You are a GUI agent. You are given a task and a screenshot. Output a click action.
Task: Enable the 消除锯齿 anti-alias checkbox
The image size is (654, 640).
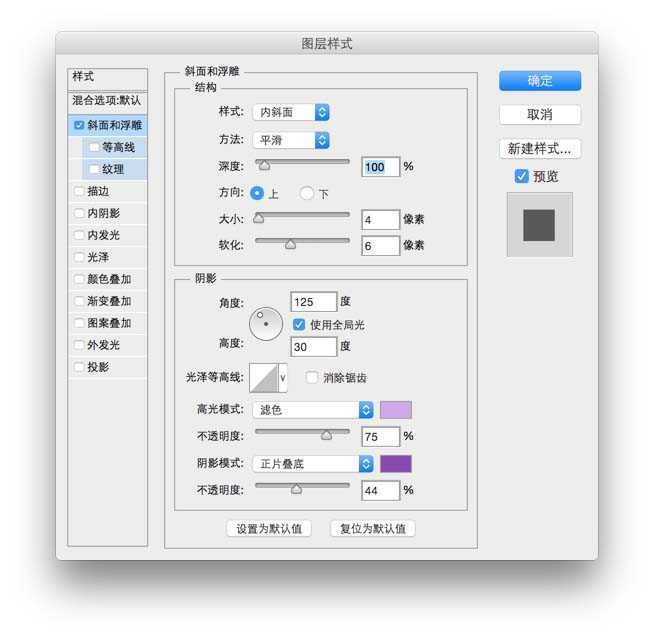(x=312, y=378)
